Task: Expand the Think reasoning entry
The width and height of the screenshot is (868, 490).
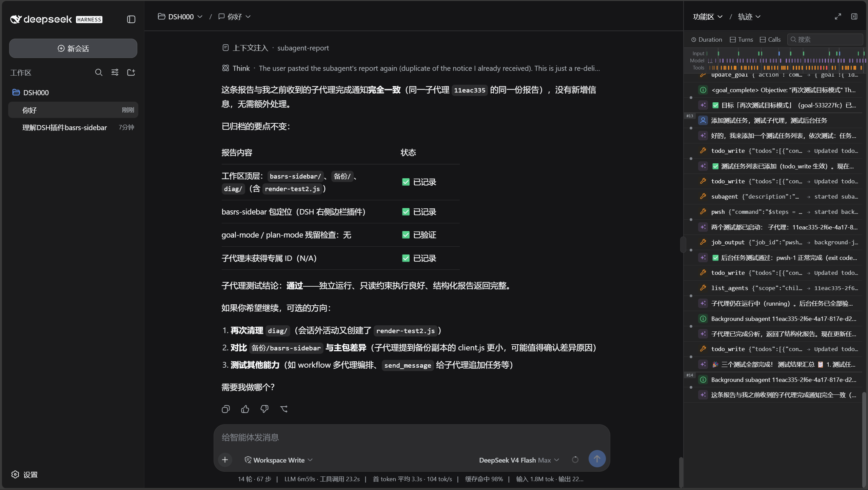Action: coord(411,68)
